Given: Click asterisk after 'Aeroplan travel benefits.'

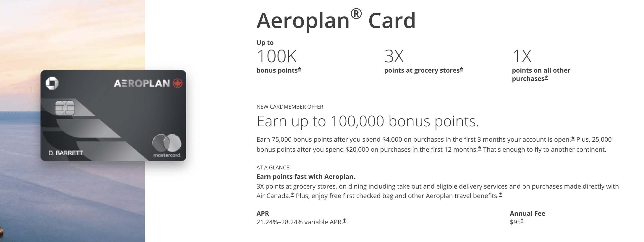Looking at the screenshot, I should coord(501,195).
